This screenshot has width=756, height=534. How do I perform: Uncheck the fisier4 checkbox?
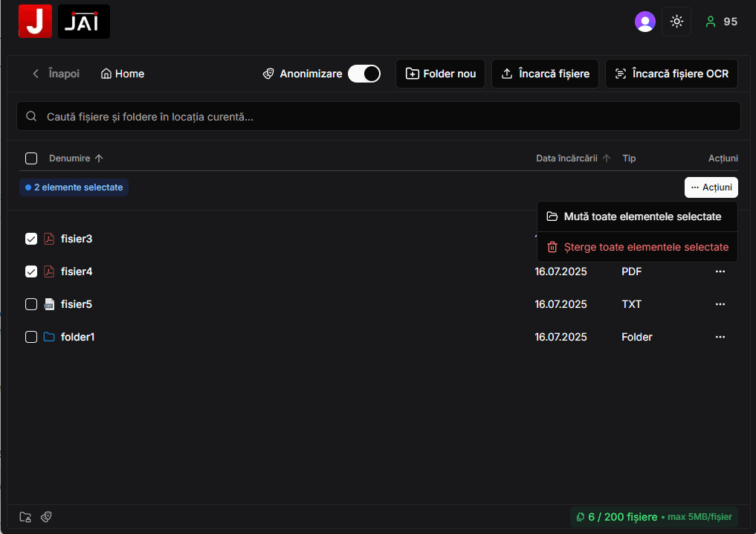pos(31,271)
